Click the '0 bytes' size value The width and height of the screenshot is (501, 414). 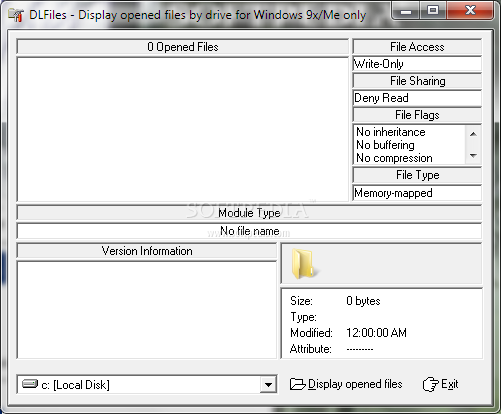pyautogui.click(x=363, y=301)
